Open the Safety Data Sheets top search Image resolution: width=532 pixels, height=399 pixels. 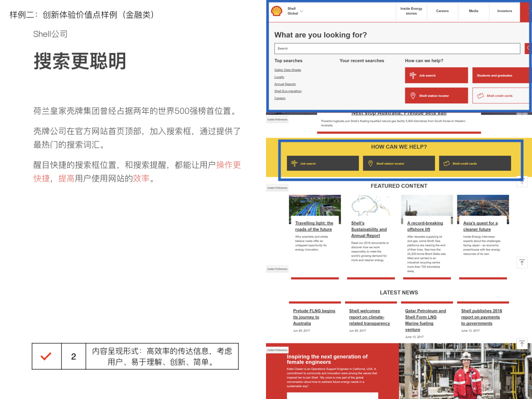(288, 70)
